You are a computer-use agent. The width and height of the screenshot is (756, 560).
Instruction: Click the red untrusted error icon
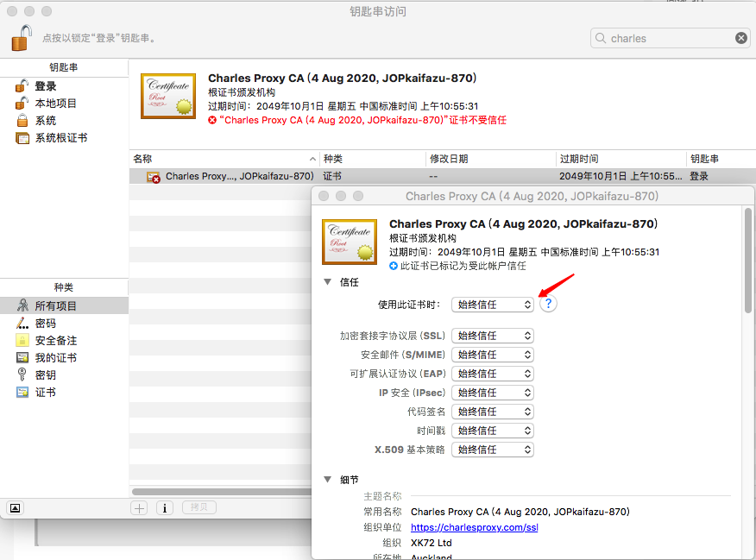212,120
